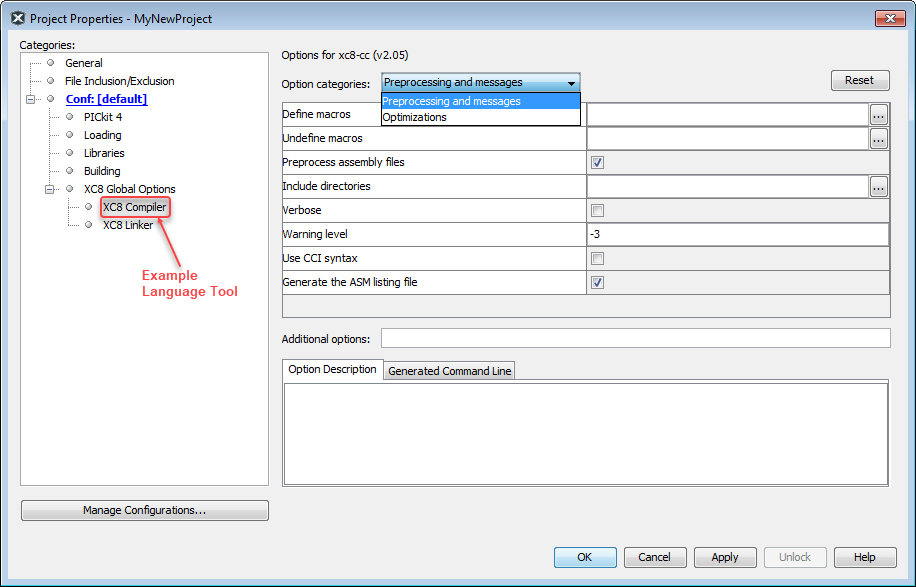
Task: Collapse the XC8 Global Options node
Action: (50, 189)
